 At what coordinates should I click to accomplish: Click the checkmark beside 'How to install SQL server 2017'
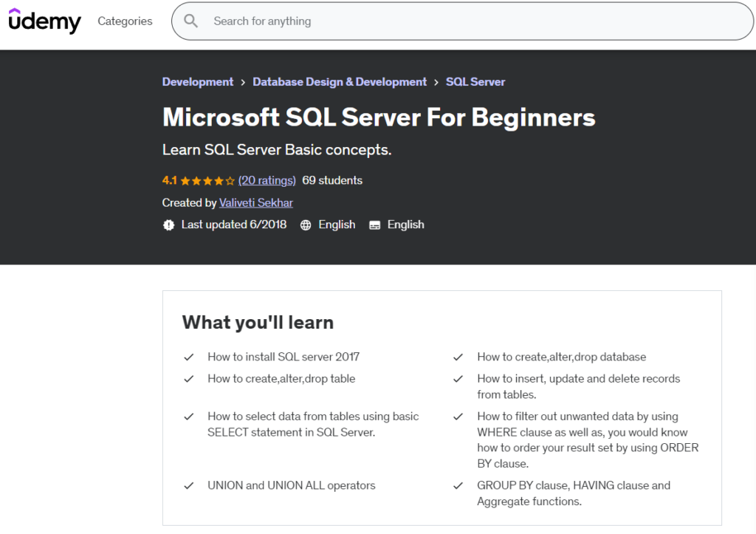tap(189, 357)
